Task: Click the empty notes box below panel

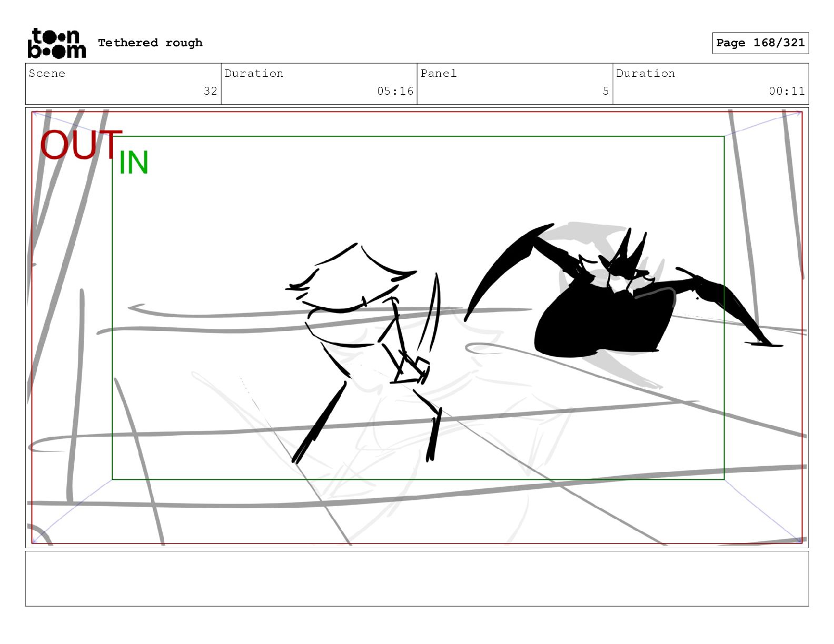Action: pyautogui.click(x=417, y=578)
